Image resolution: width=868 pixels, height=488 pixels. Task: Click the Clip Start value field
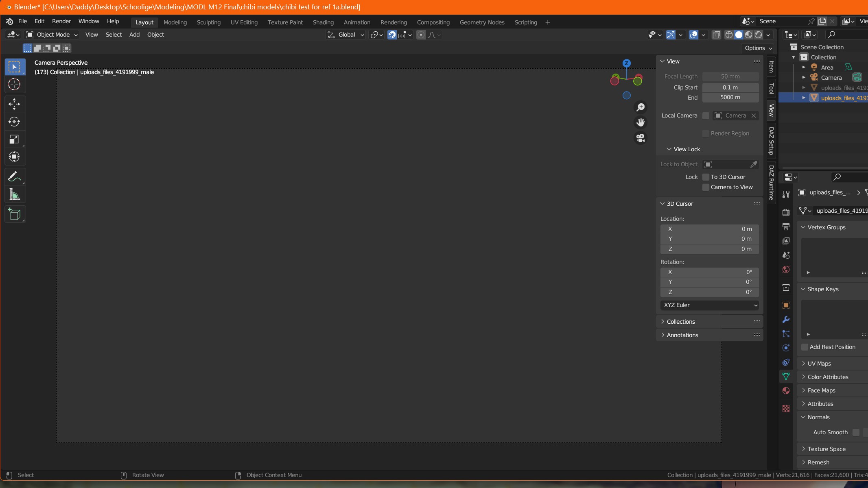pyautogui.click(x=730, y=87)
